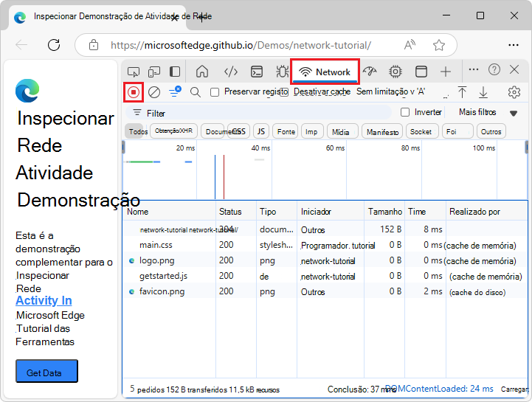Select the JS filter type

pyautogui.click(x=260, y=131)
